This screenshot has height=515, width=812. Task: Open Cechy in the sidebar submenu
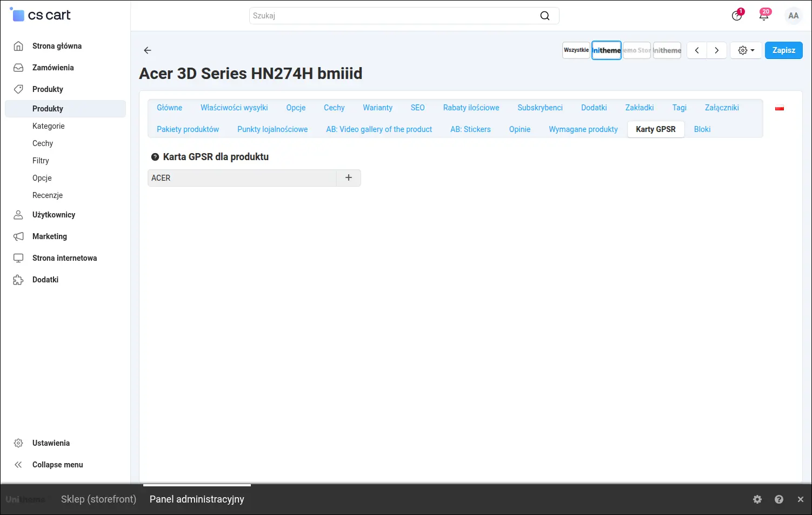(43, 143)
